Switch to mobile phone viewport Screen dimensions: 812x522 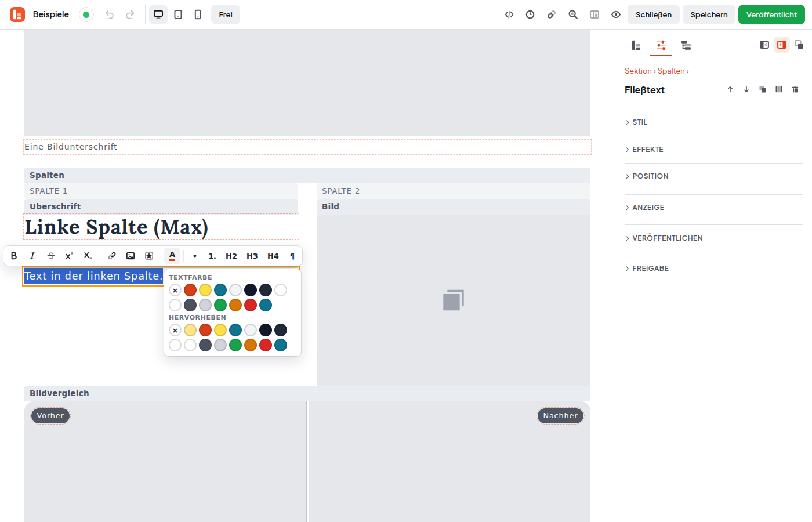tap(198, 14)
